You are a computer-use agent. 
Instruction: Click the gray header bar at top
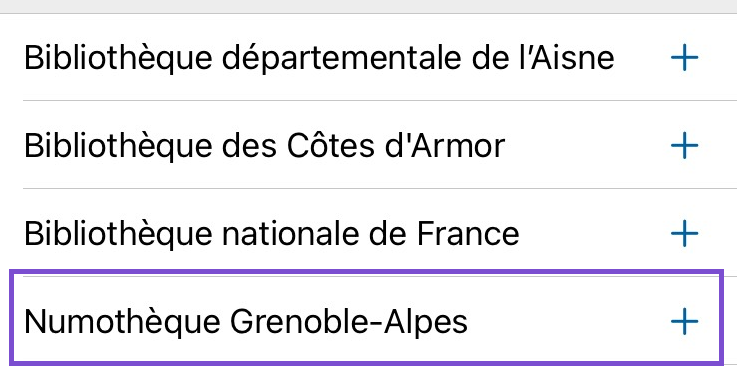pos(368,7)
